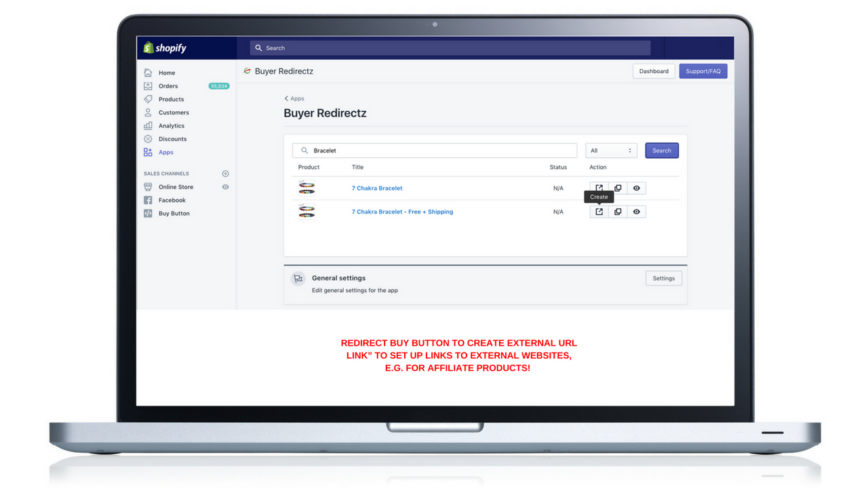Image resolution: width=868 pixels, height=488 pixels.
Task: Click the Search button next to the filter
Action: coord(661,150)
